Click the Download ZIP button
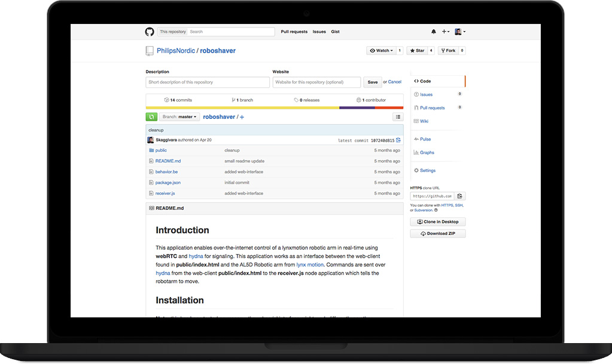 [438, 234]
